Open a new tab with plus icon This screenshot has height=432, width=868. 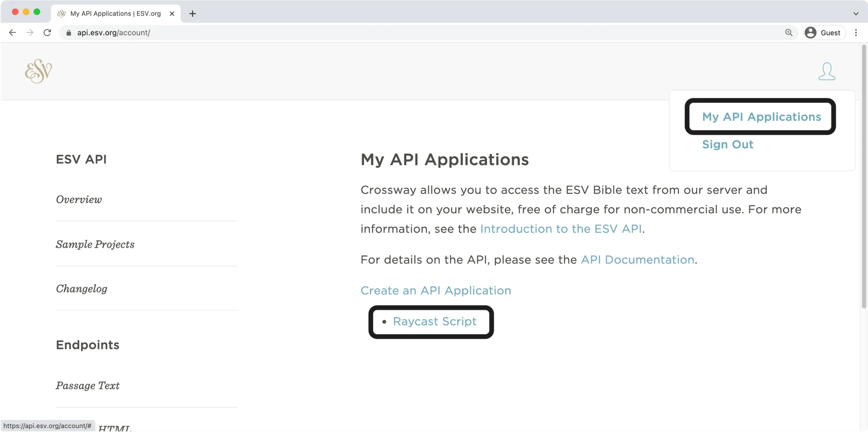pyautogui.click(x=192, y=14)
